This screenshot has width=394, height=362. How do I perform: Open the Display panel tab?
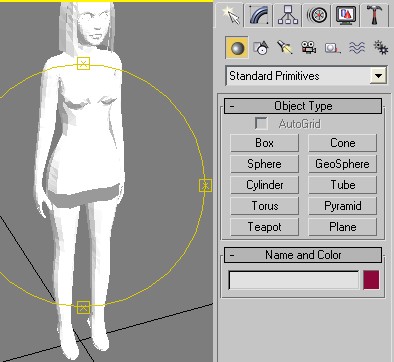(346, 15)
